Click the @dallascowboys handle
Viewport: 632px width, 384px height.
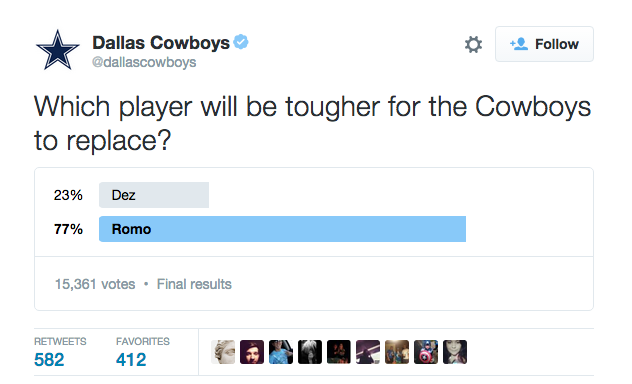click(144, 62)
